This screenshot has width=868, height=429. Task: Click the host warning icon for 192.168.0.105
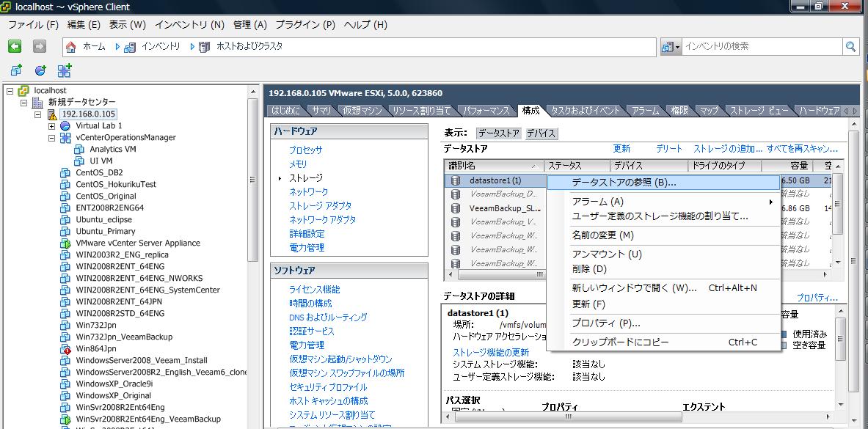[52, 114]
